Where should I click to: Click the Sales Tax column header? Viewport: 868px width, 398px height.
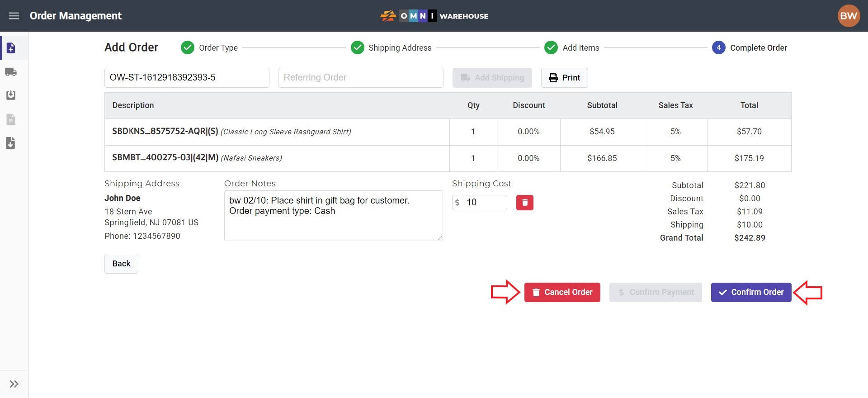point(675,105)
